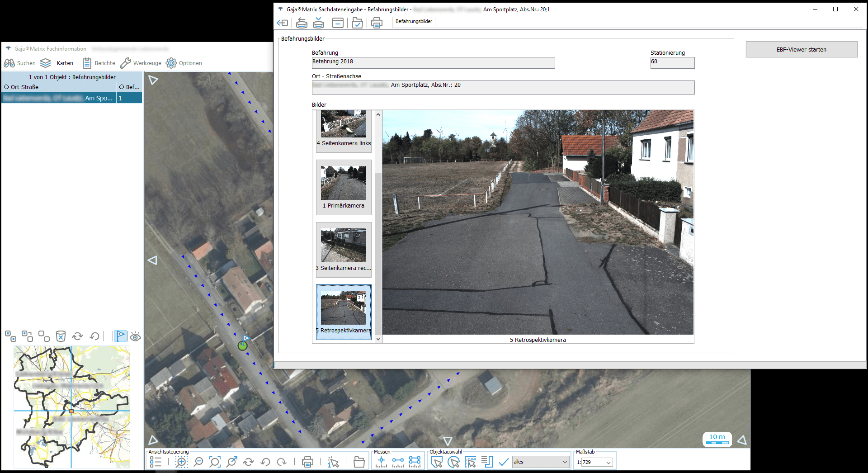Click the info cursor tool icon
868x473 pixels.
pyautogui.click(x=333, y=462)
